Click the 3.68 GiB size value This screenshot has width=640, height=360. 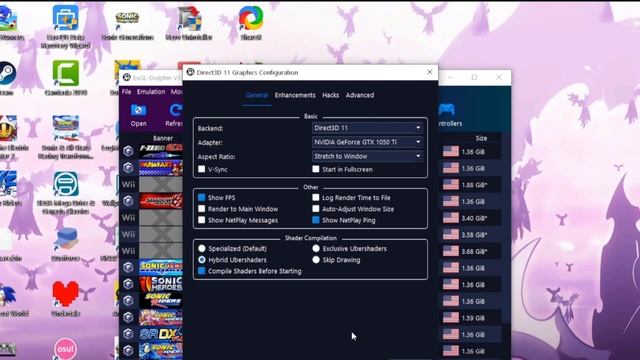pos(474,251)
